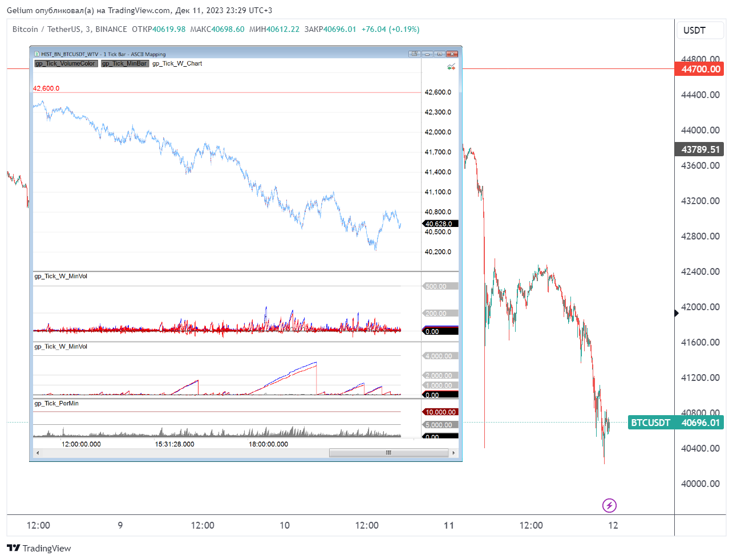The width and height of the screenshot is (733, 560).
Task: Click the 500.00 scale label in MinVol panel
Action: [440, 286]
